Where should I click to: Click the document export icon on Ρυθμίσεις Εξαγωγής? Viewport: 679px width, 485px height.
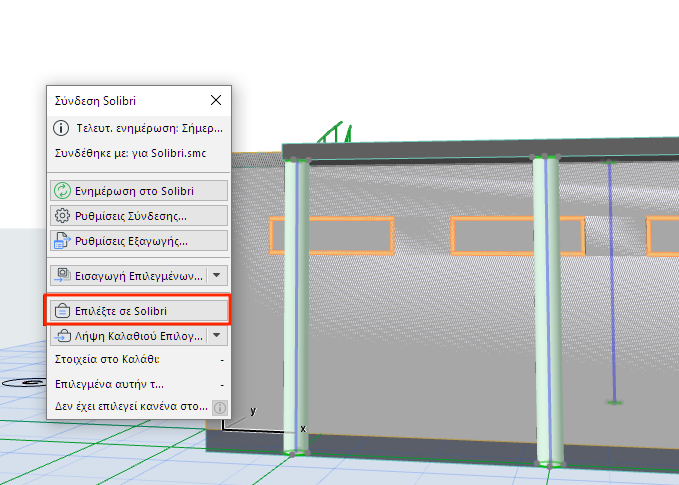click(x=62, y=241)
